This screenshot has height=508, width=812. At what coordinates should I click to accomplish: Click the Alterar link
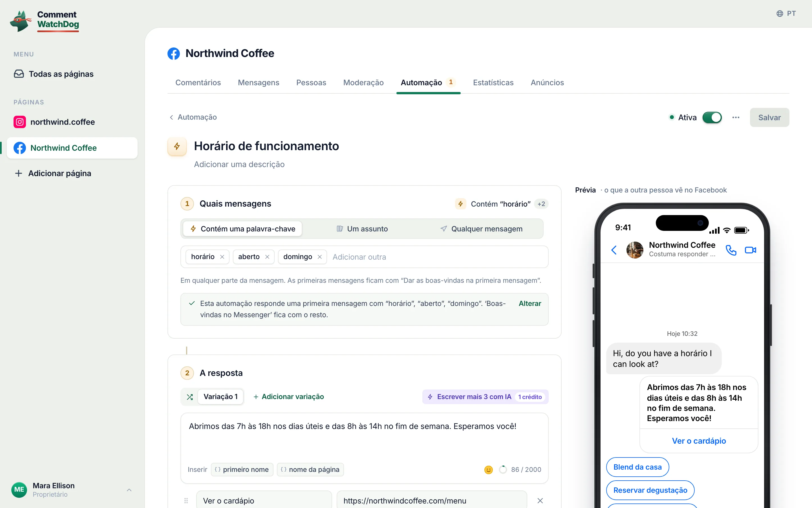point(530,303)
